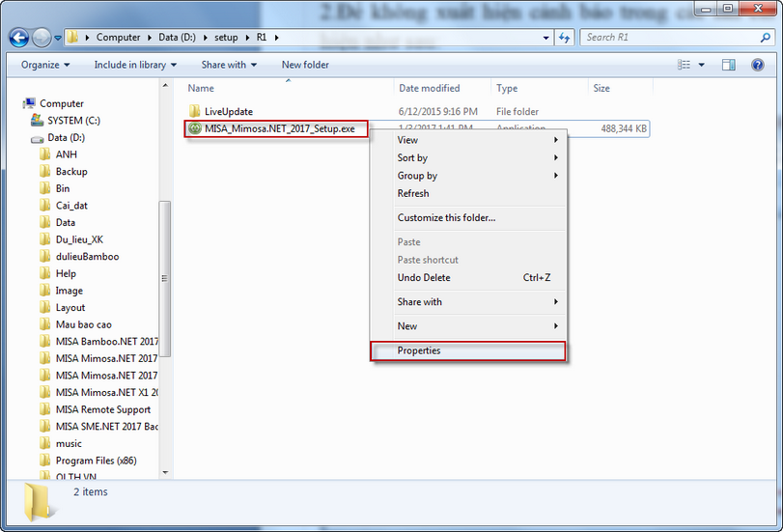Select MISA Remote Support folder
The image size is (783, 532).
tap(96, 409)
